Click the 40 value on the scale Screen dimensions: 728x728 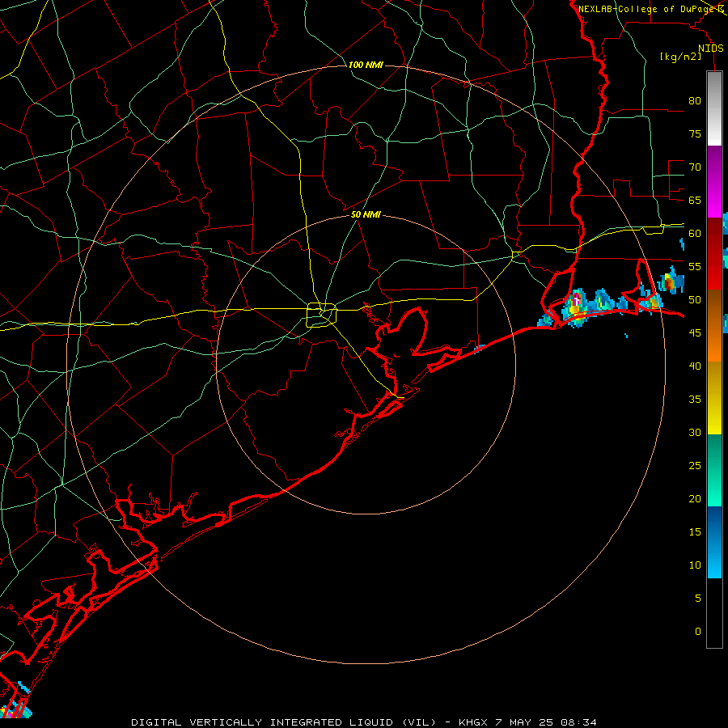click(x=695, y=366)
